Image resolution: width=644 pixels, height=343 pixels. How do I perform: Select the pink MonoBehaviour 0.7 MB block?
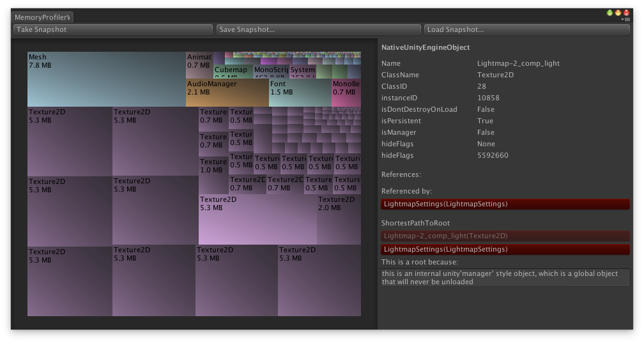pos(346,93)
